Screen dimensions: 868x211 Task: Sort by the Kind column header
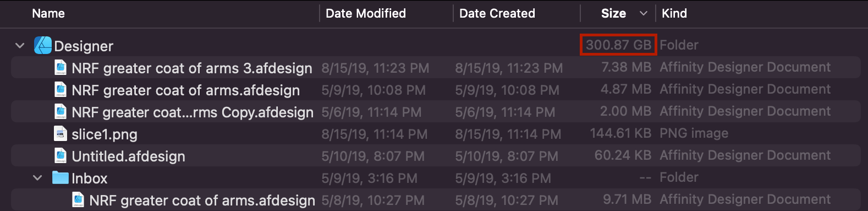674,13
